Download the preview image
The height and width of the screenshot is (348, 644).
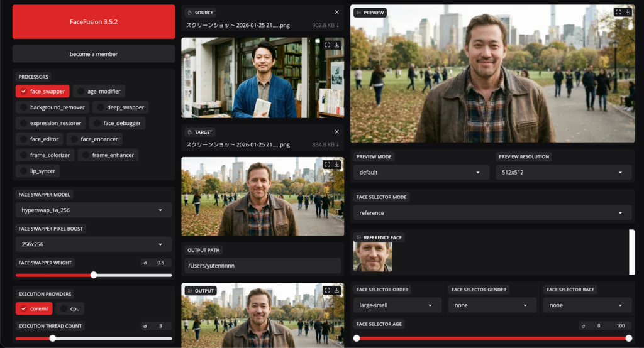(628, 12)
